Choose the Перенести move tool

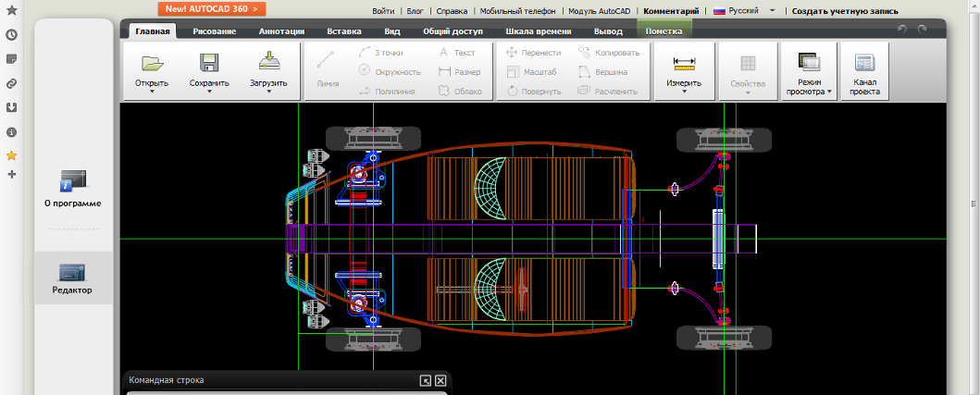tap(533, 53)
